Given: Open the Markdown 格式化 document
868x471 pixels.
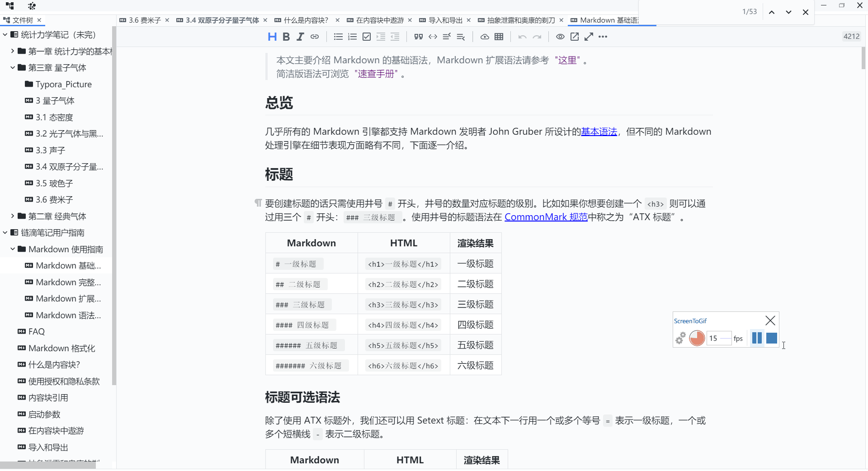Looking at the screenshot, I should (x=56, y=348).
